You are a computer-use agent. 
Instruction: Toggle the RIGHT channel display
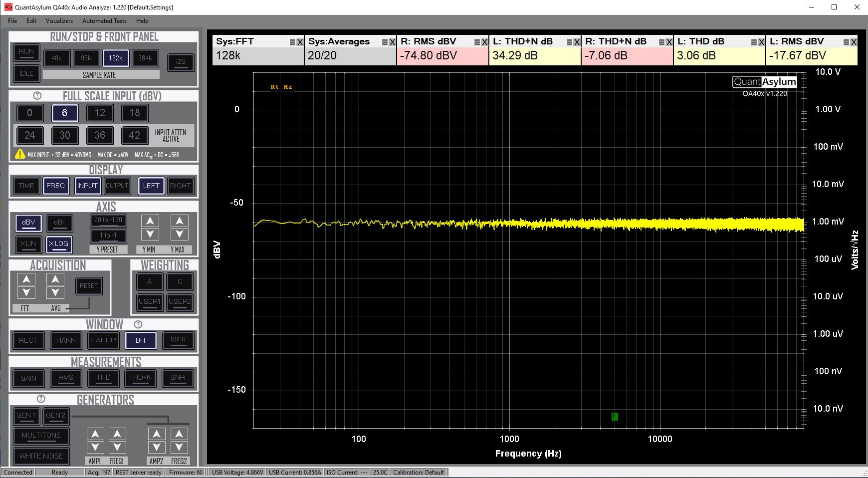click(x=180, y=186)
